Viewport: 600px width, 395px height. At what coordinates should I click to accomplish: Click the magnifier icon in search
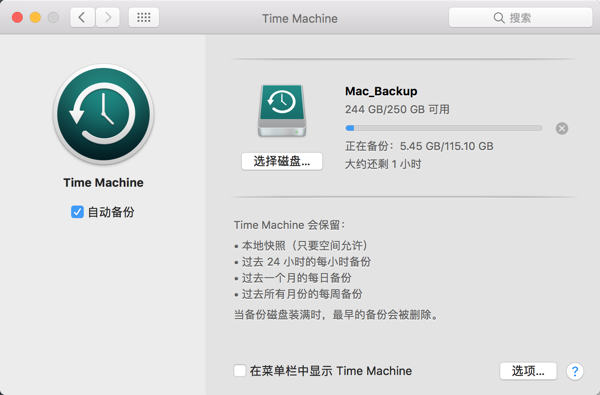coord(499,18)
